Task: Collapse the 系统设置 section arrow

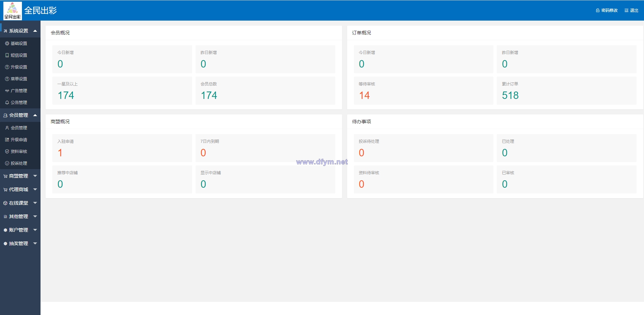Action: coord(35,31)
